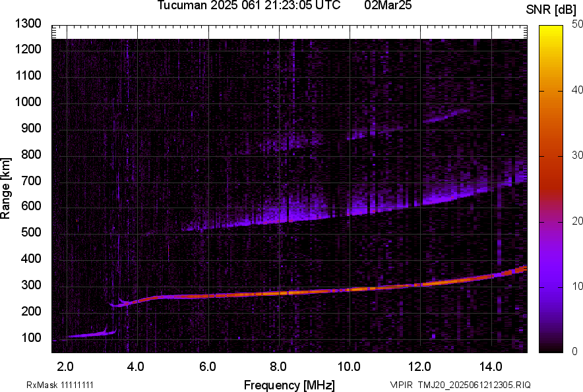Image resolution: width=583 pixels, height=392 pixels.
Task: Click the faint echo trace near 950 km
Action: (445, 117)
